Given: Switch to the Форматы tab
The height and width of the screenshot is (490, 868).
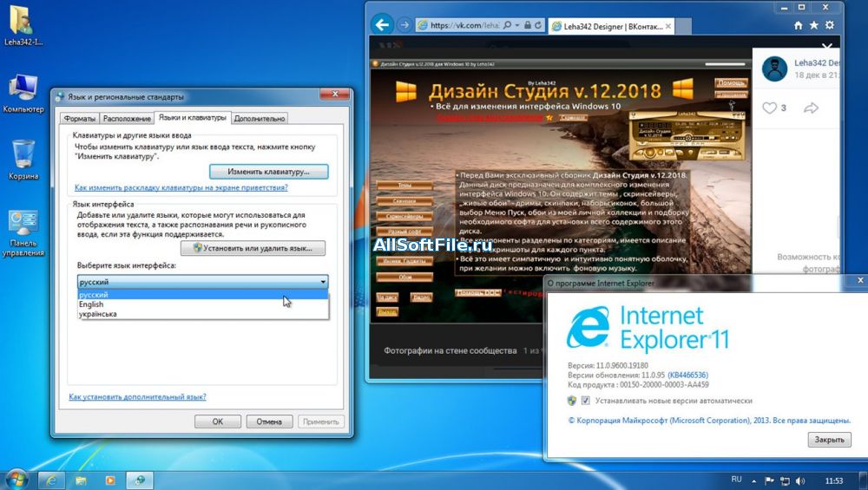Looking at the screenshot, I should point(80,118).
